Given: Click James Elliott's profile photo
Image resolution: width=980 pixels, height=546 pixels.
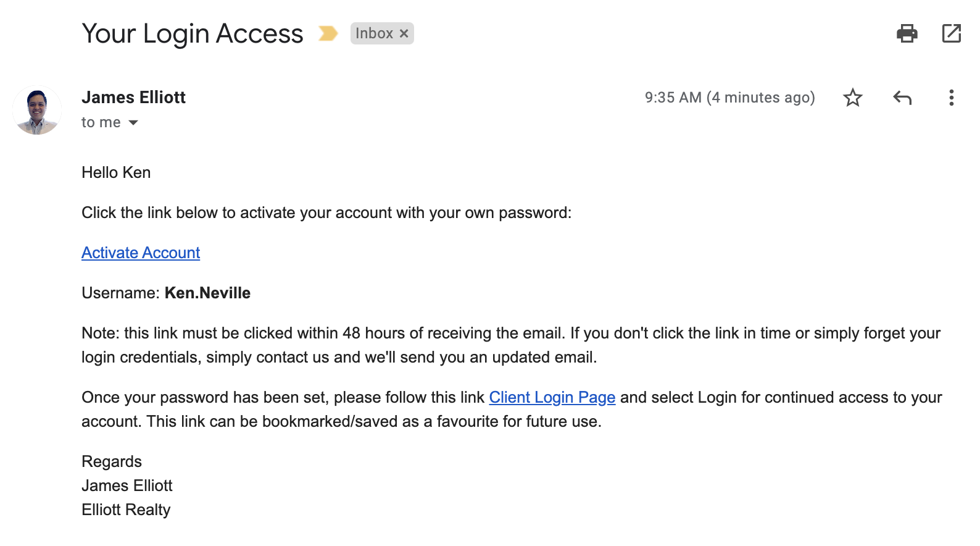Looking at the screenshot, I should (37, 110).
